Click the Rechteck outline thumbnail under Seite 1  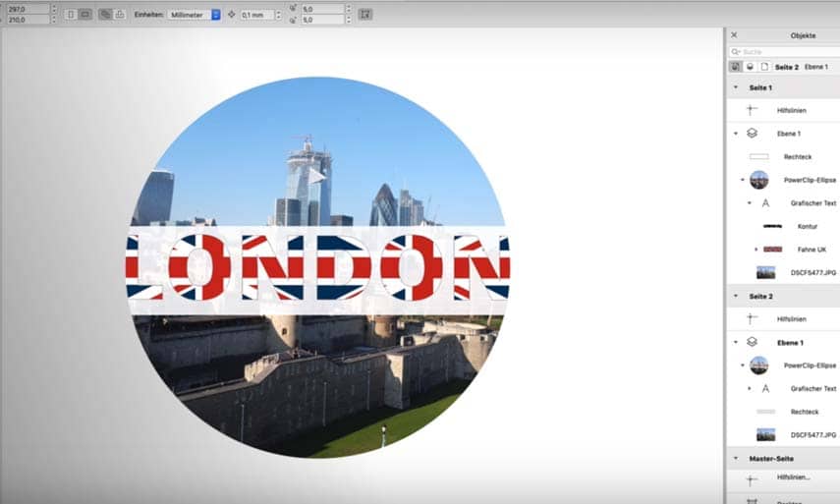(x=758, y=157)
